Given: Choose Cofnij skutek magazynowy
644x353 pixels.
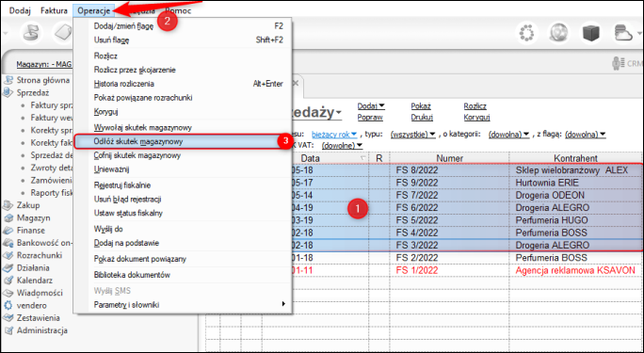Looking at the screenshot, I should coord(183,155).
